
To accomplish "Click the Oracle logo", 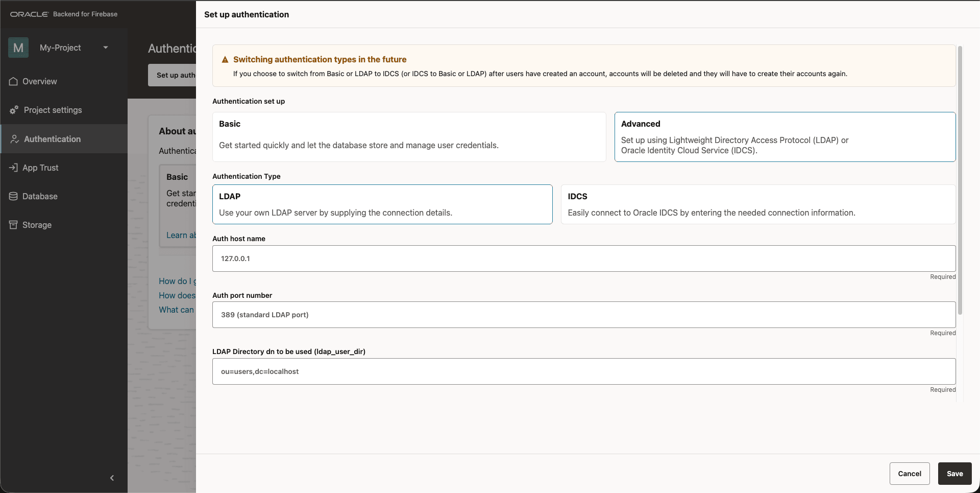I will (x=29, y=14).
